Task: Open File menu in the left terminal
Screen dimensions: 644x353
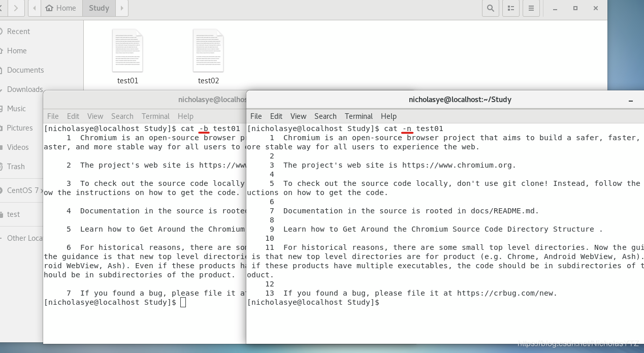Action: (x=53, y=116)
